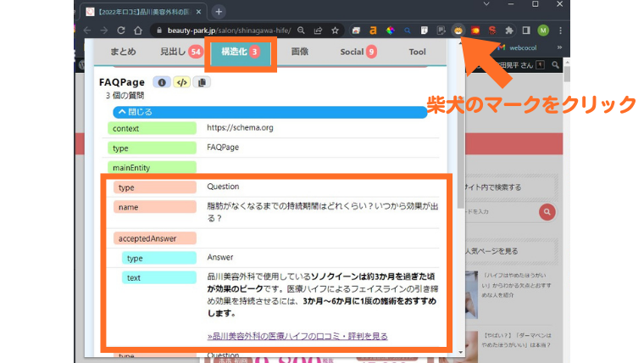Click the FAQPage info icon
This screenshot has height=363, width=644.
pos(161,82)
